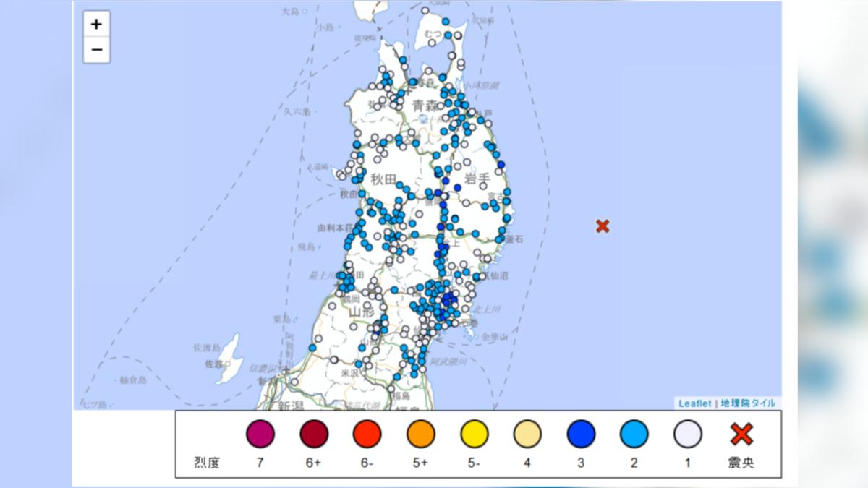
Task: Click the red-orange intensity 6- legend circle
Action: pyautogui.click(x=367, y=434)
